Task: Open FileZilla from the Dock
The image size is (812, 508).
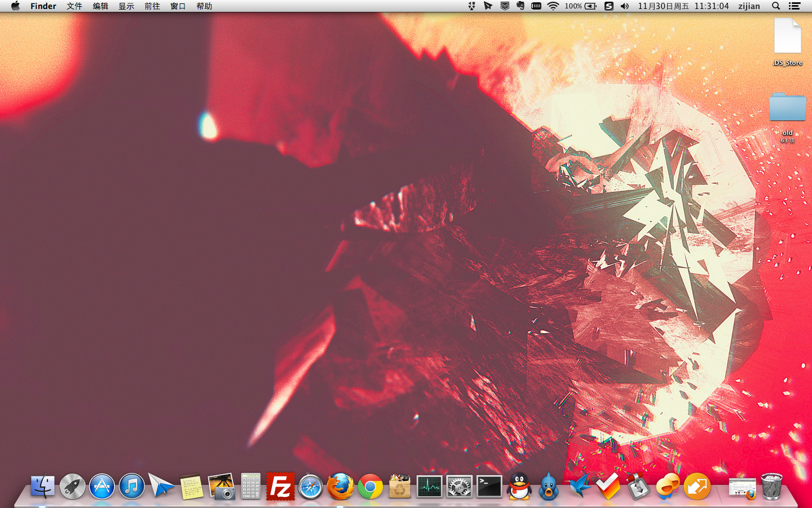Action: tap(280, 486)
